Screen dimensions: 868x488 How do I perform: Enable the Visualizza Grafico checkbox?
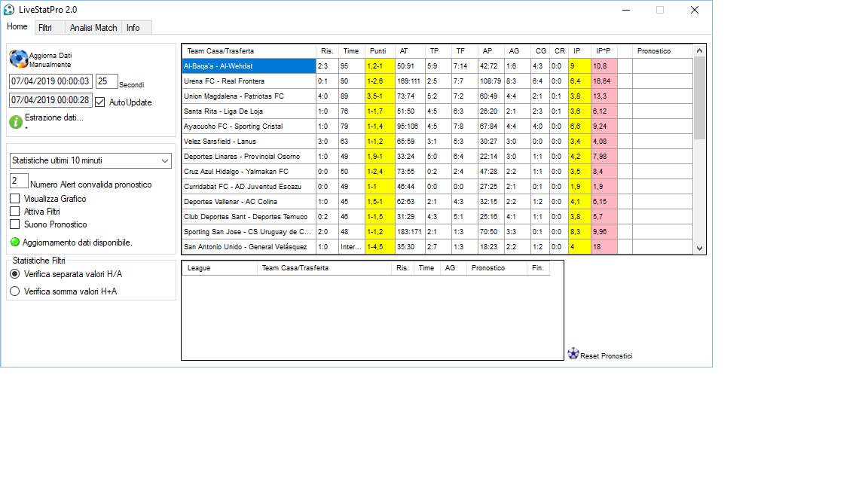pos(15,199)
